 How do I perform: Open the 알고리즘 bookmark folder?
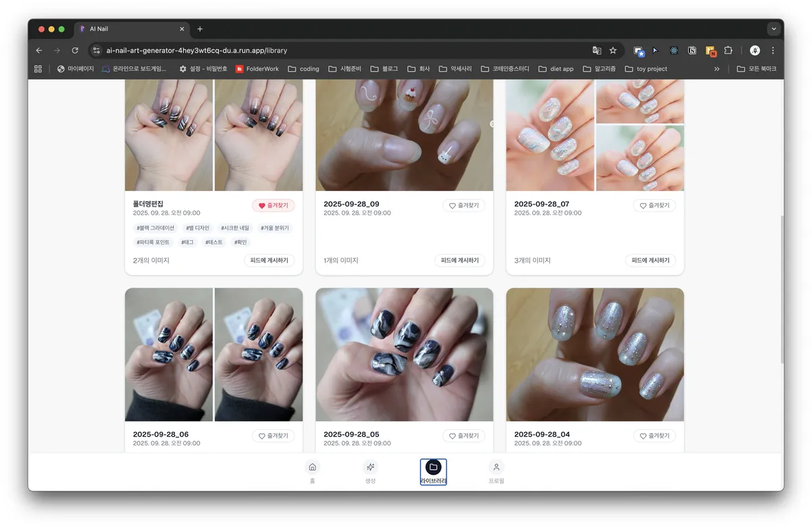[x=600, y=68]
